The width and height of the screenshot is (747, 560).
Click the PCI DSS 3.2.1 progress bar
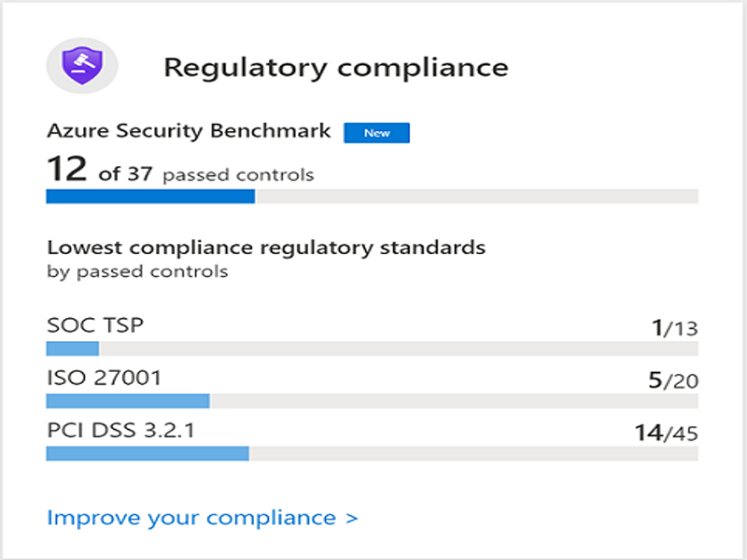point(373,452)
